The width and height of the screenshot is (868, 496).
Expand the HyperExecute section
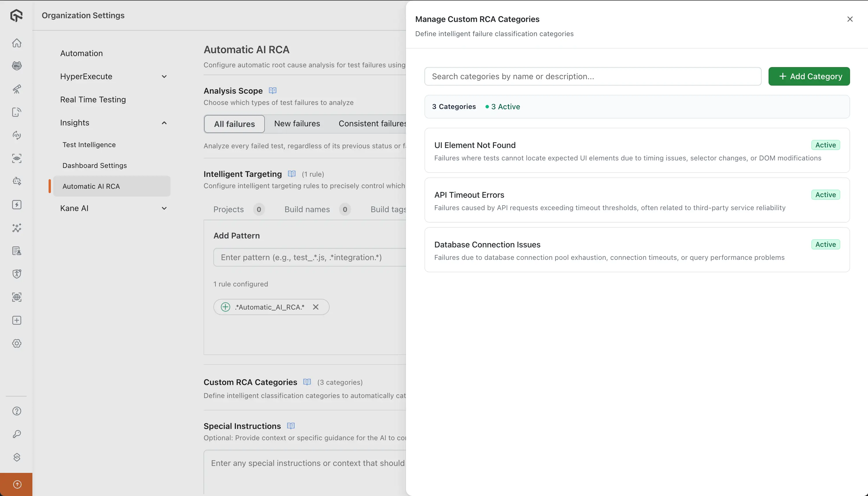click(x=164, y=76)
